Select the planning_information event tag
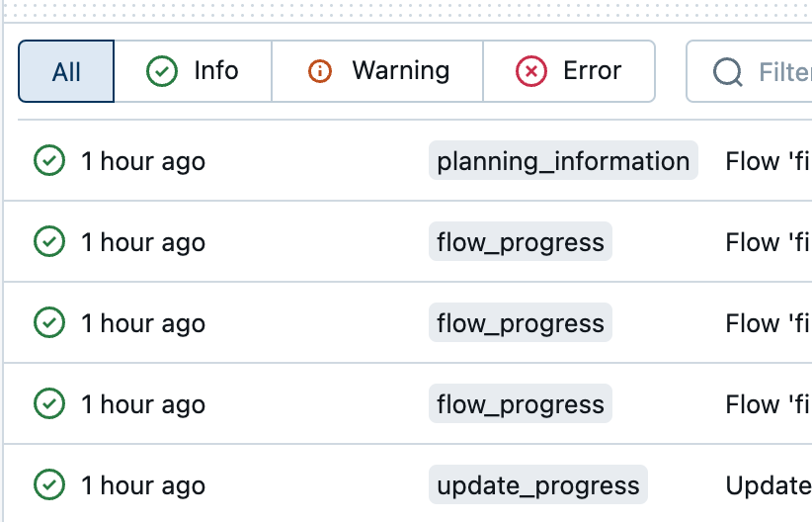Image resolution: width=812 pixels, height=522 pixels. click(x=563, y=161)
